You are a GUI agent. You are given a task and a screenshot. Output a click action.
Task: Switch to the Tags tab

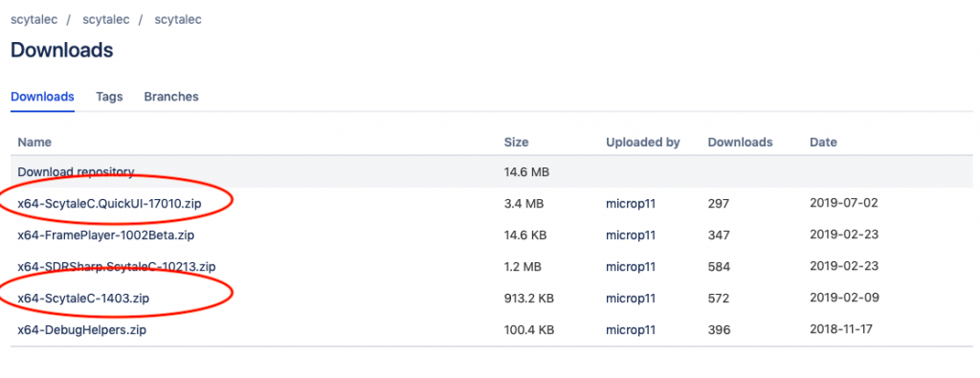pos(109,97)
